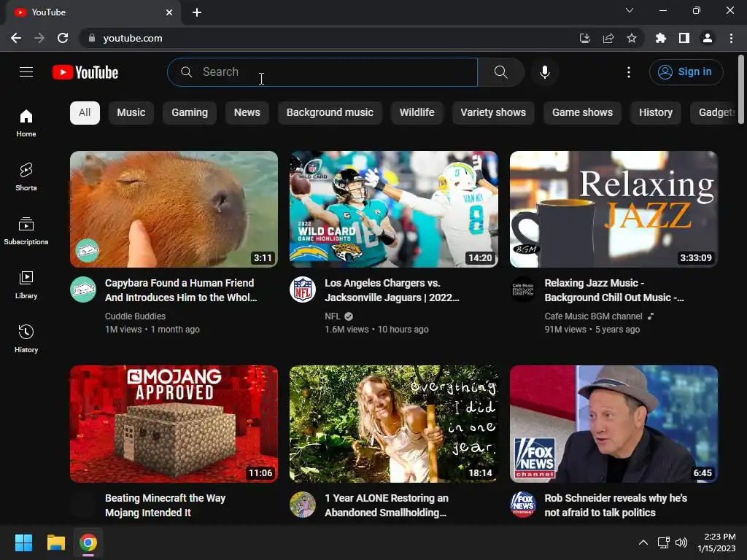Open Chrome extensions puzzle icon

click(660, 38)
